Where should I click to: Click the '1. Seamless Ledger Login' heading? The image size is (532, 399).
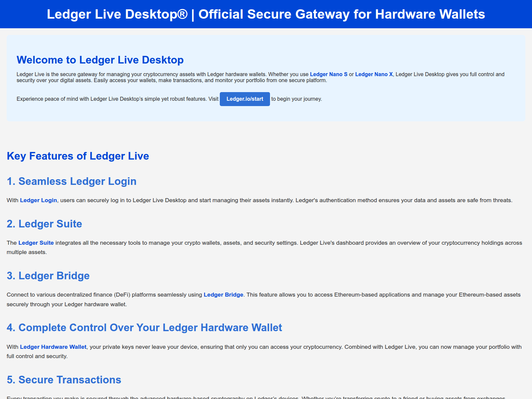pos(71,181)
